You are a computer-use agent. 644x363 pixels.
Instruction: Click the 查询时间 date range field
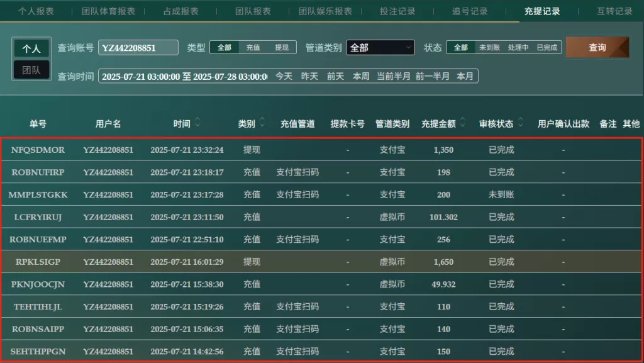pos(184,76)
